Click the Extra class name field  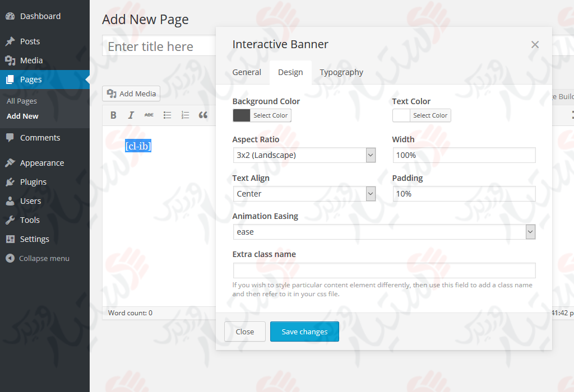pyautogui.click(x=384, y=270)
